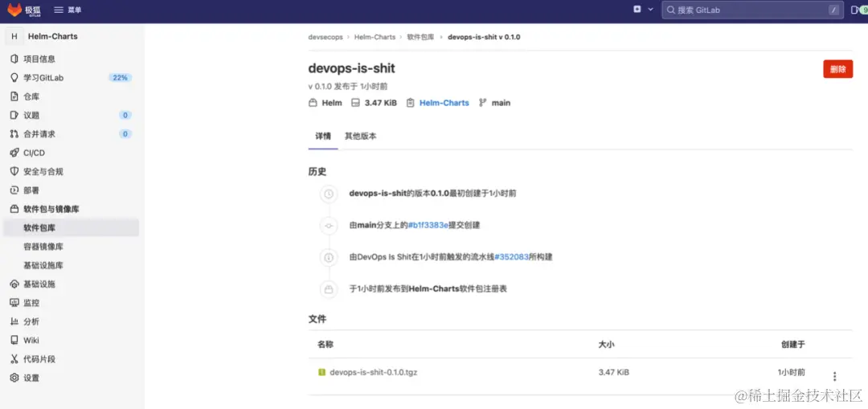Open the blue Helm-Charts project link
This screenshot has height=409, width=868.
[444, 103]
